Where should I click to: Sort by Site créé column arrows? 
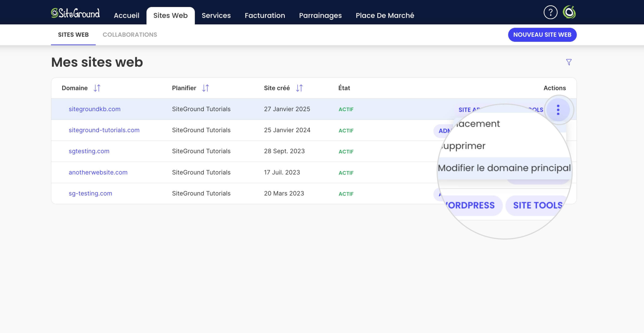299,88
